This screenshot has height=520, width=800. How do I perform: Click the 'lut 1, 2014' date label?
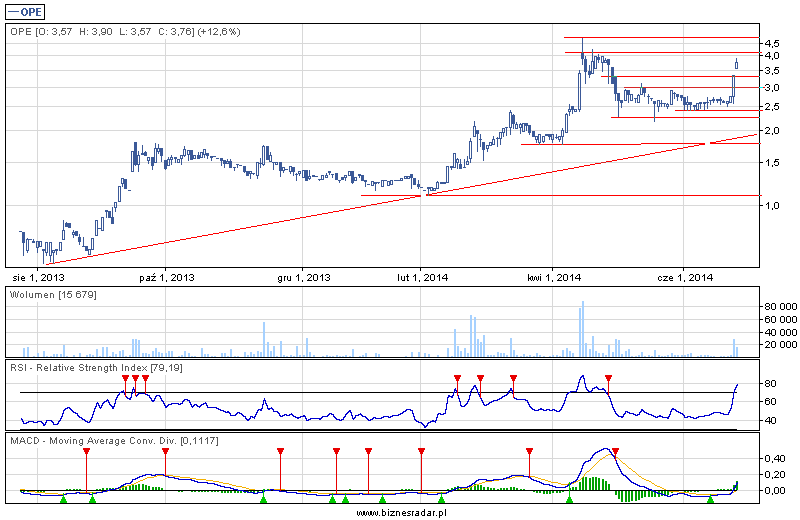coord(422,278)
